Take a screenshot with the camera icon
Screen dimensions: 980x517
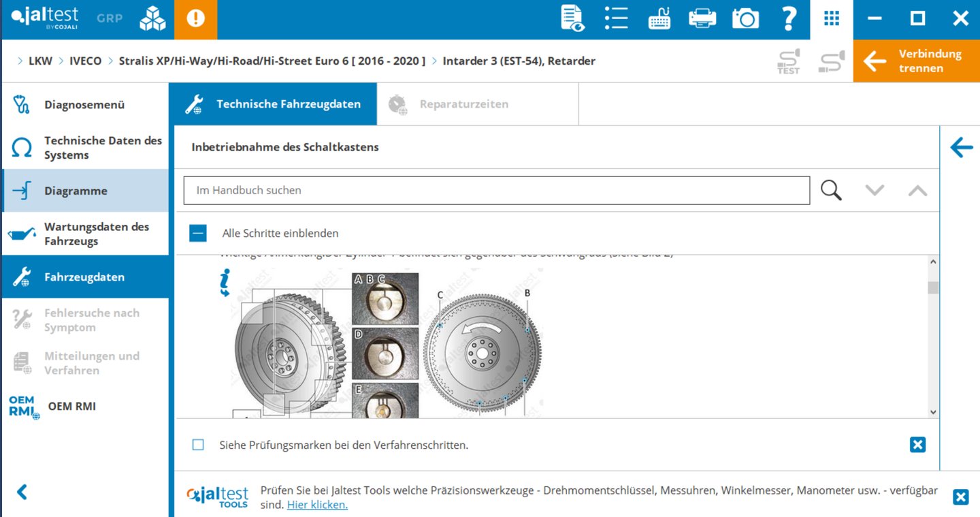coord(745,18)
